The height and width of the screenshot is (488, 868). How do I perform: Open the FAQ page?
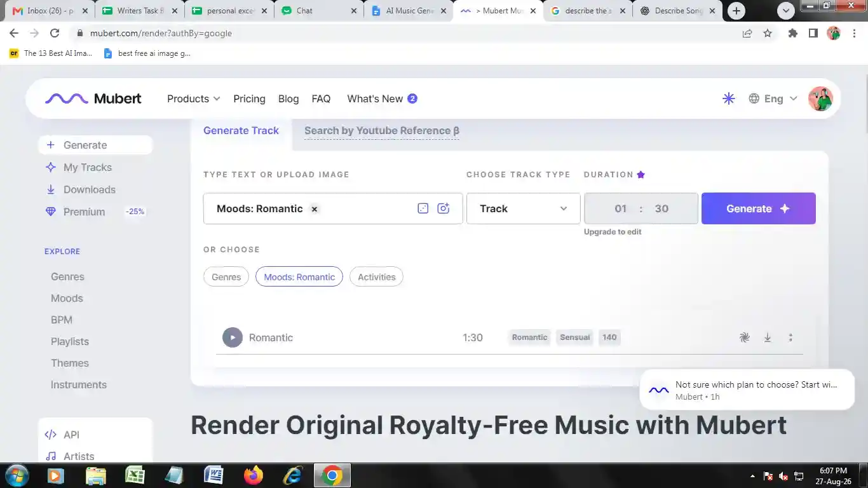(x=321, y=98)
